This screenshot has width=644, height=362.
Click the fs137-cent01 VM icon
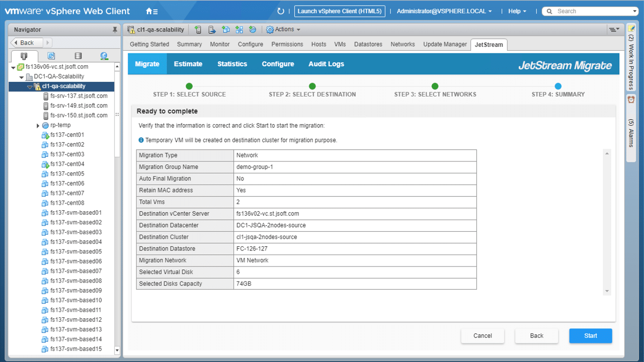(45, 135)
